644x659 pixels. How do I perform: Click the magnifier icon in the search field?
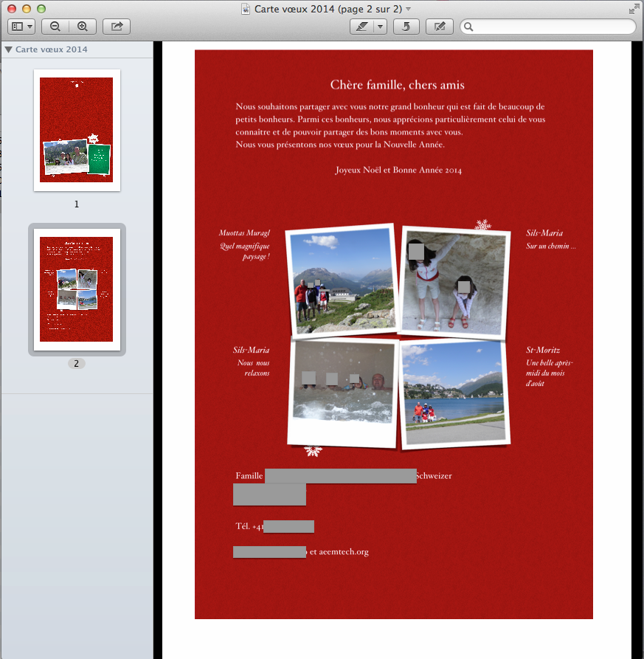point(469,27)
